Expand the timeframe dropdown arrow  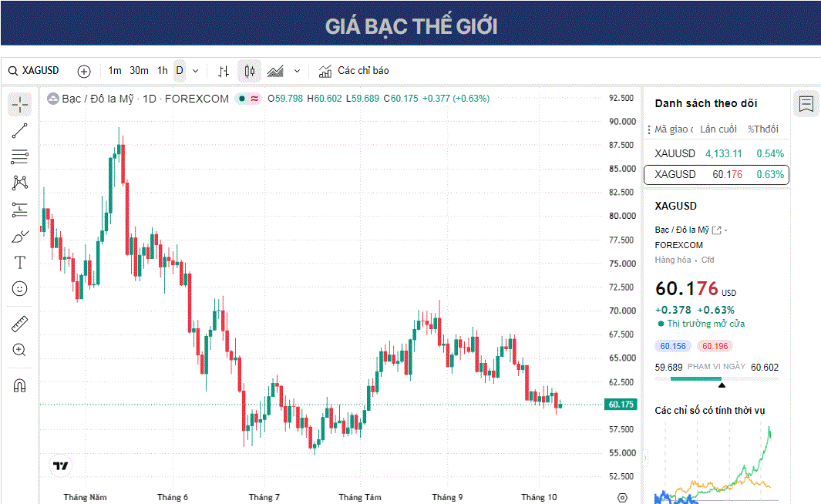pyautogui.click(x=196, y=71)
